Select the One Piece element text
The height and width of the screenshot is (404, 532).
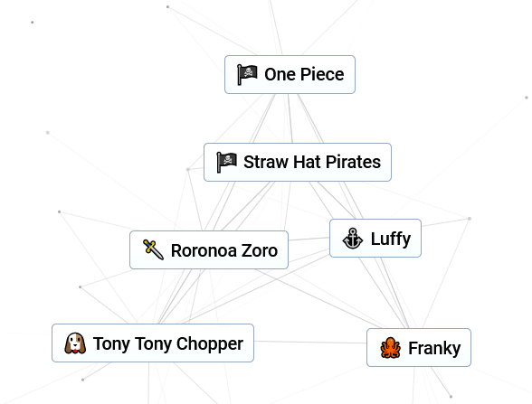tap(304, 74)
